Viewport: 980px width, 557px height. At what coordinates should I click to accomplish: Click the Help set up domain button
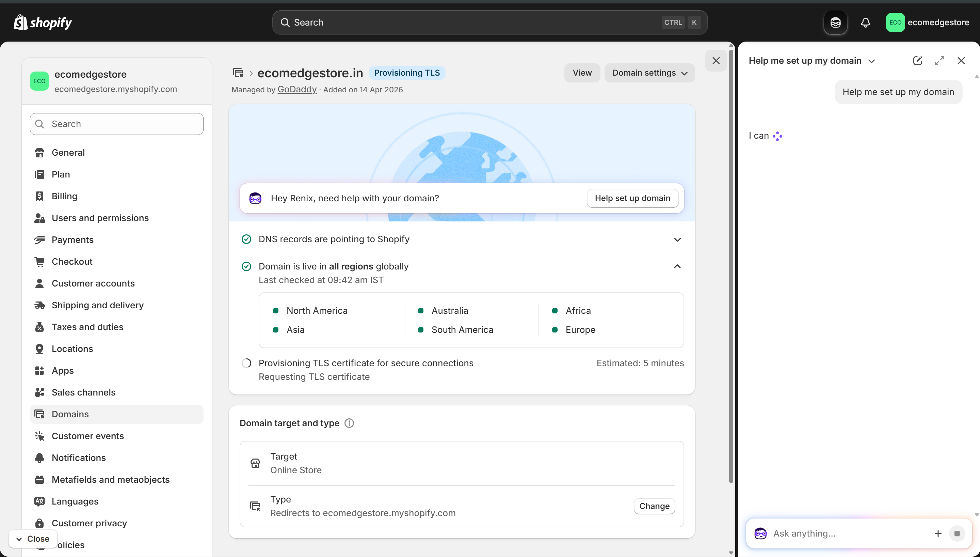click(x=632, y=198)
